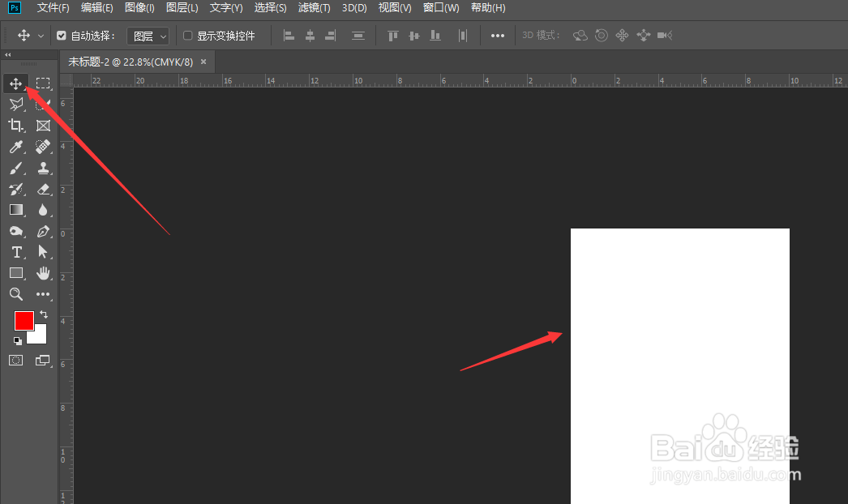Screen dimensions: 848x504
Task: Uncheck the 自动选择 checkbox
Action: click(61, 36)
